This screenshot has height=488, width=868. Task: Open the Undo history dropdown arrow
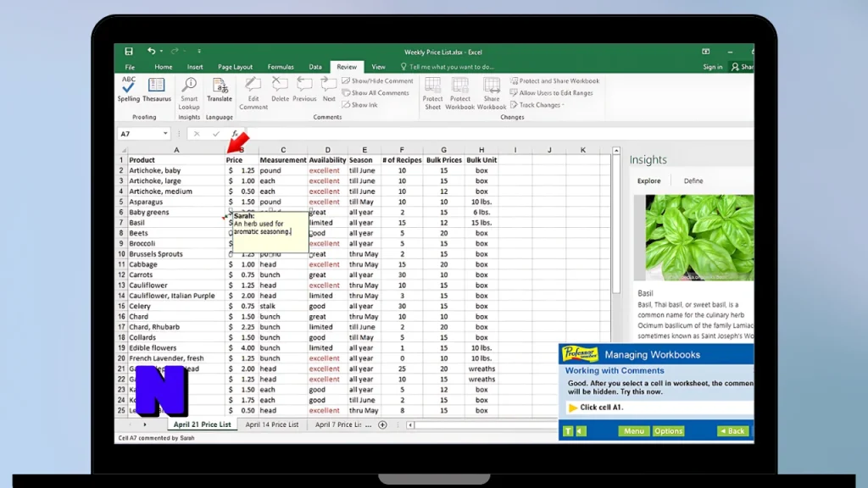click(x=161, y=51)
